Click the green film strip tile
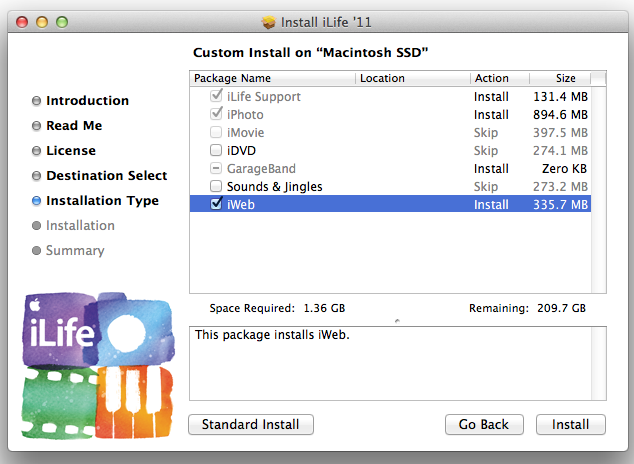The width and height of the screenshot is (634, 464). point(59,403)
